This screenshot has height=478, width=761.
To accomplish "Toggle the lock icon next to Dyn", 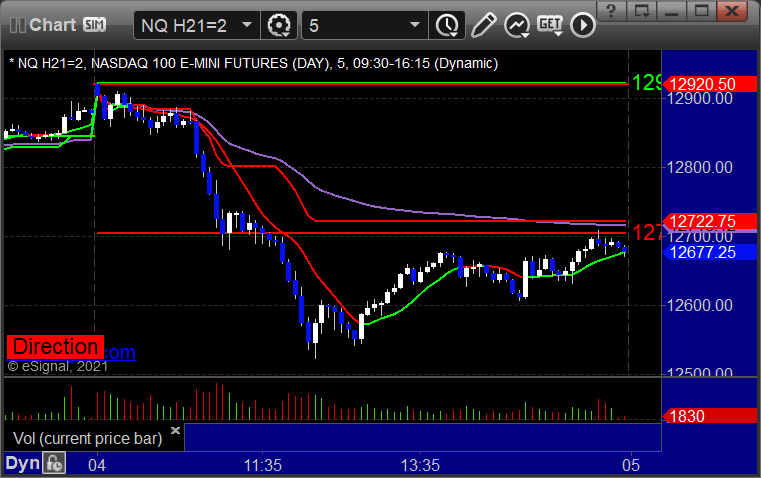I will (54, 462).
